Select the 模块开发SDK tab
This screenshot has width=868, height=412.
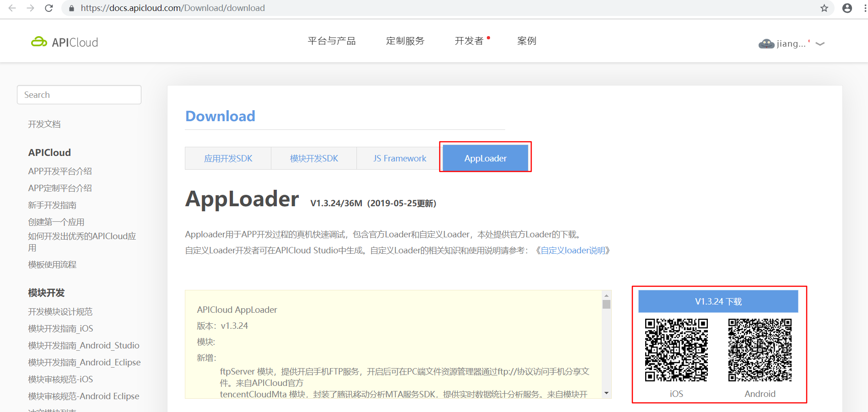tap(313, 158)
